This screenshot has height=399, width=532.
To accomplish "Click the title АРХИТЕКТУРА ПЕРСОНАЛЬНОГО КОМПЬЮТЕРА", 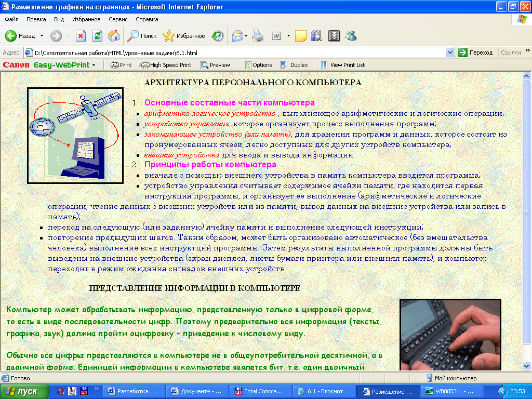I will click(253, 83).
